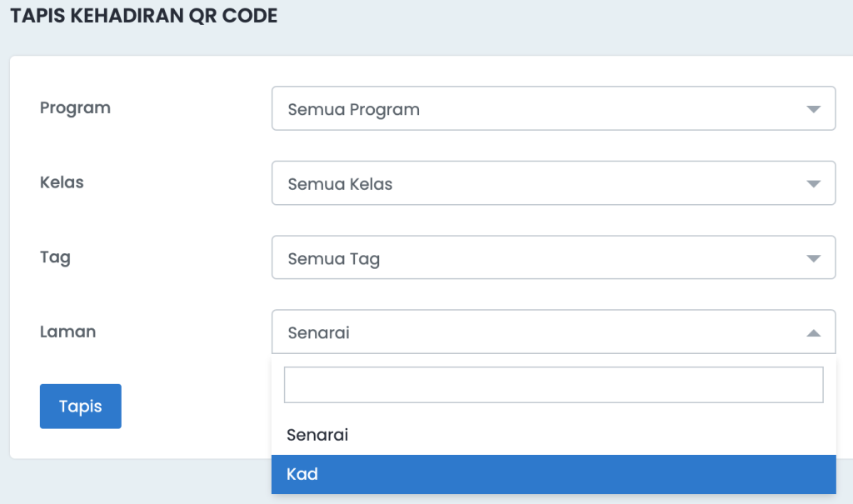Collapse the Laman dropdown using its up arrow
853x504 pixels.
(x=813, y=332)
